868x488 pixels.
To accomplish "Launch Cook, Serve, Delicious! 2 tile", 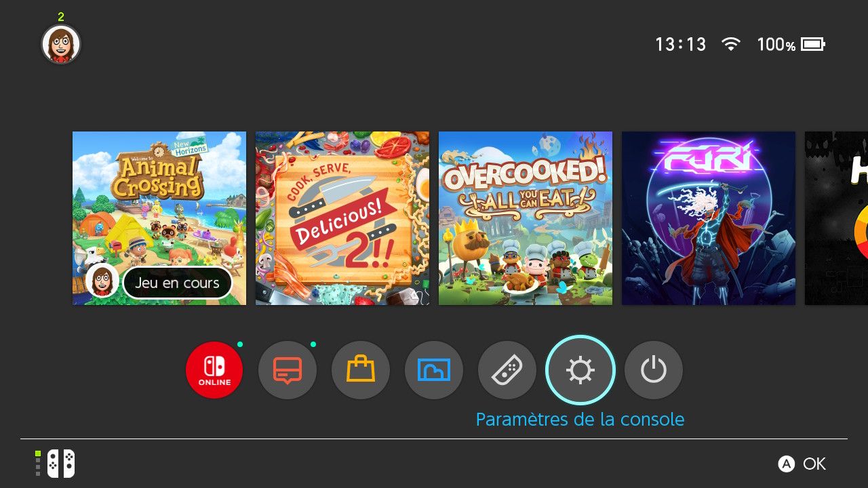I will click(342, 218).
